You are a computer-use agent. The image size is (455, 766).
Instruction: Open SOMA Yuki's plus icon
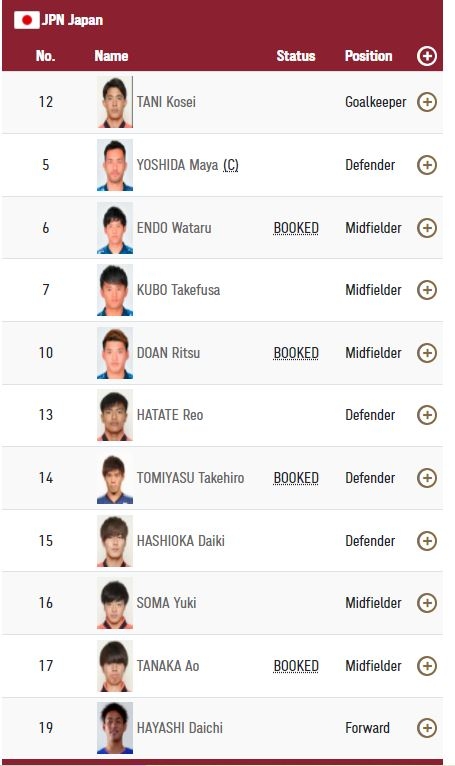click(427, 603)
